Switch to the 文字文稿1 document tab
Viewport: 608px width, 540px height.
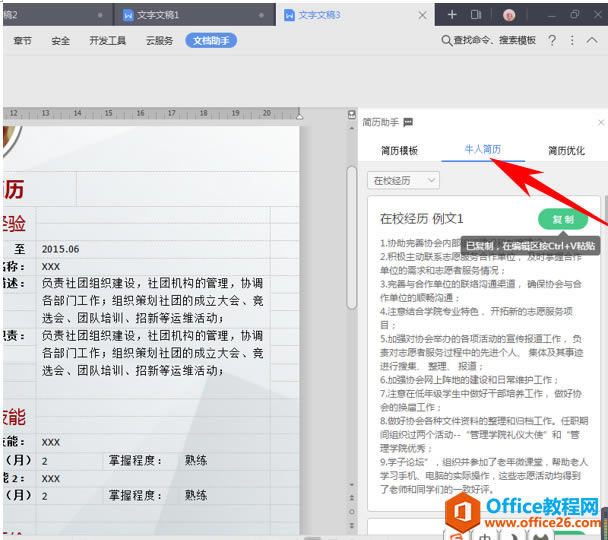(194, 15)
